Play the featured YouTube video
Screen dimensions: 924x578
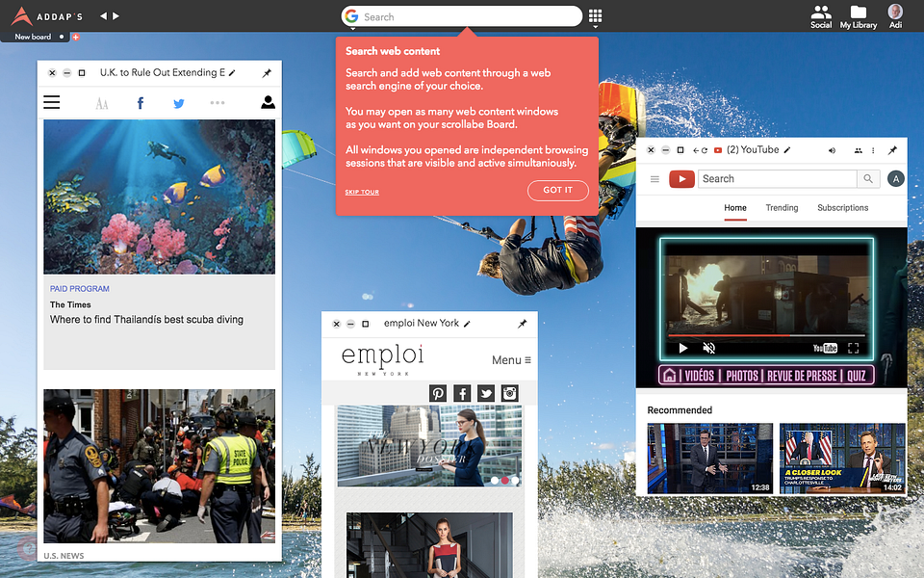683,349
